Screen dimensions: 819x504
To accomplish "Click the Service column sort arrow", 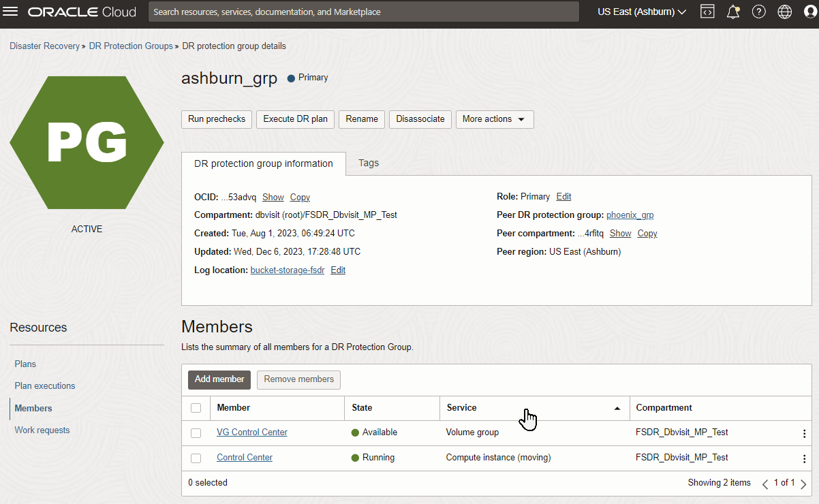I will (617, 409).
